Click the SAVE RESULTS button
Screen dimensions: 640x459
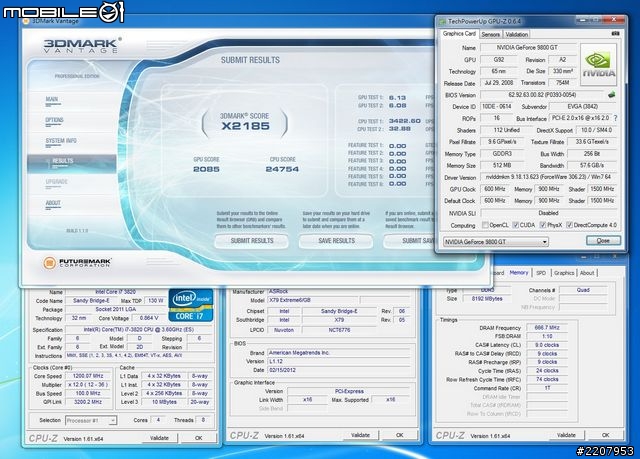pyautogui.click(x=336, y=241)
